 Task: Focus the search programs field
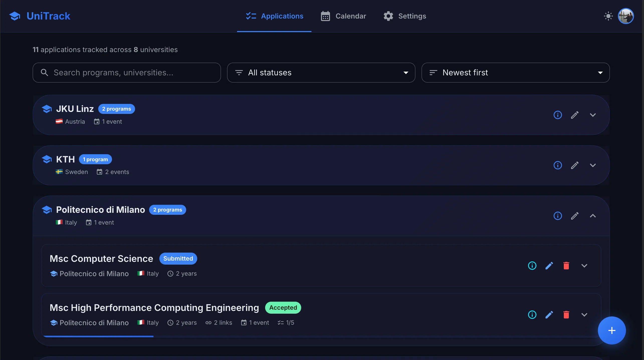(x=127, y=73)
